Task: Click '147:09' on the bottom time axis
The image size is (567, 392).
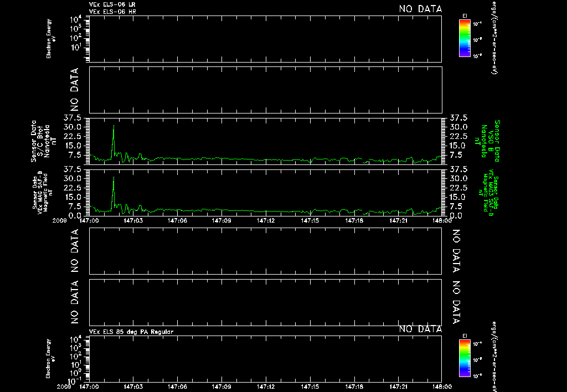Action: coord(221,386)
